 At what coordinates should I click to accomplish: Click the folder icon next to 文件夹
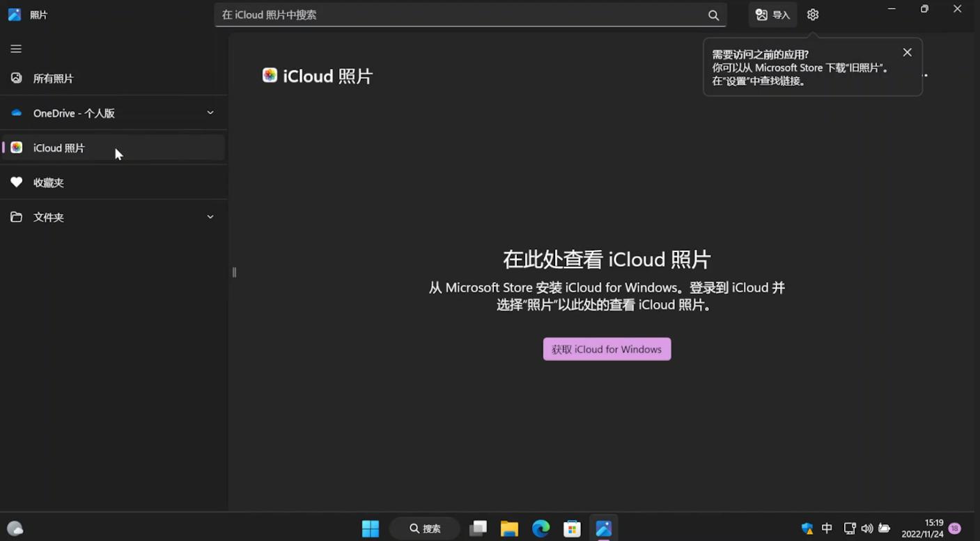coord(16,217)
